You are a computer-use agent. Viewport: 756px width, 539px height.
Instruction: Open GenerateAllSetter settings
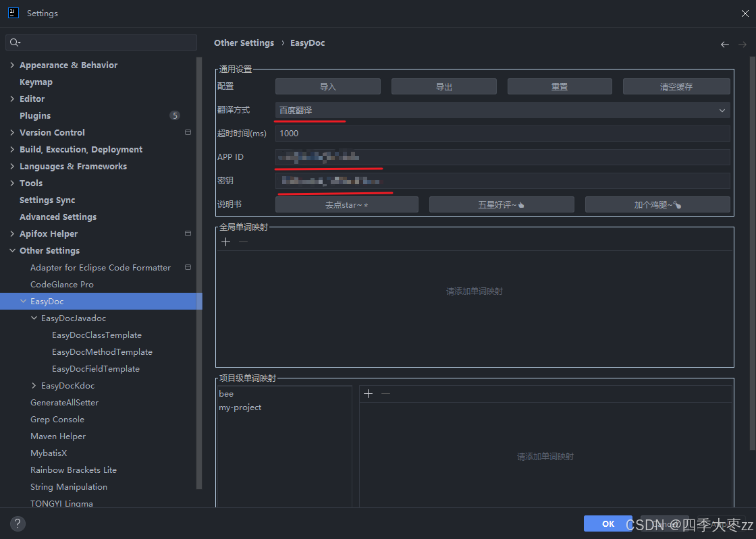click(64, 402)
